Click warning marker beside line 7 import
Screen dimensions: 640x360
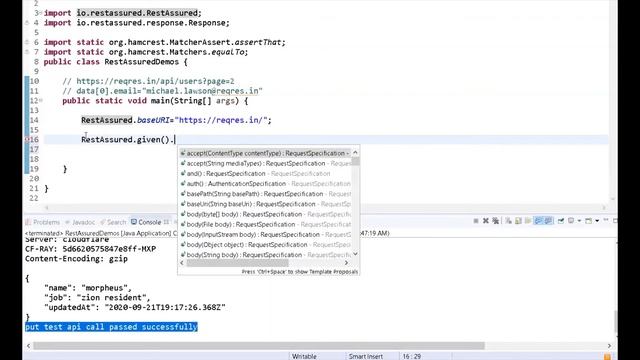point(27,52)
